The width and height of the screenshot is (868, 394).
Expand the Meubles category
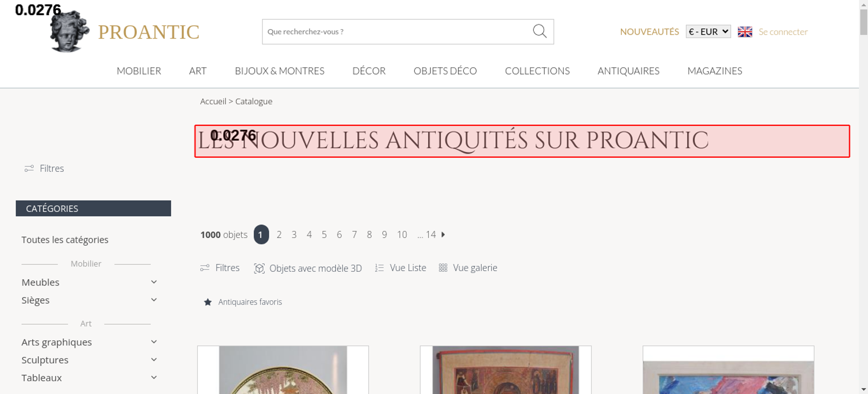click(x=154, y=282)
